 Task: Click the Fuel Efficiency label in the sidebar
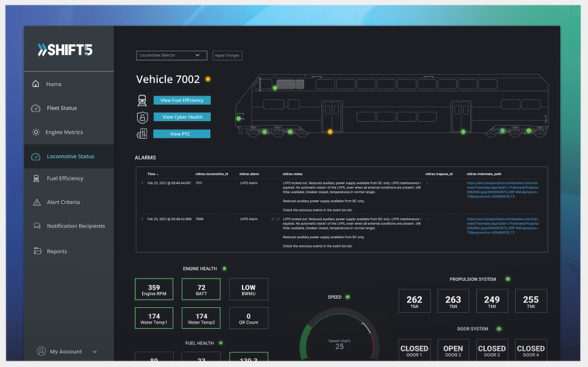65,178
